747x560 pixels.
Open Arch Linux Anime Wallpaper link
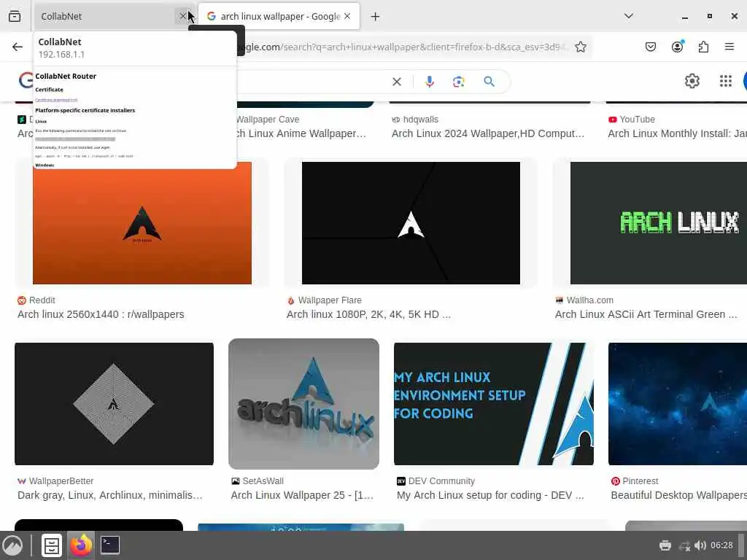click(x=301, y=133)
